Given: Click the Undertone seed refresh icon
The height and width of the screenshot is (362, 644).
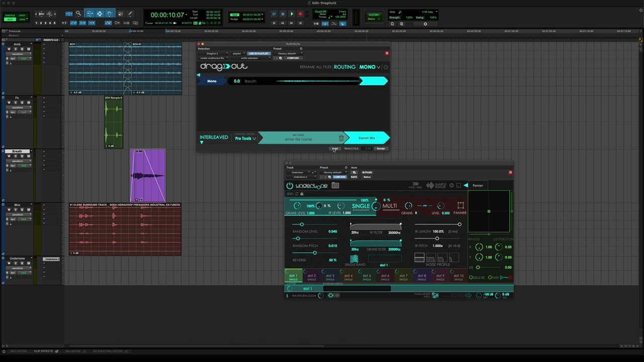Looking at the screenshot, I should [297, 194].
